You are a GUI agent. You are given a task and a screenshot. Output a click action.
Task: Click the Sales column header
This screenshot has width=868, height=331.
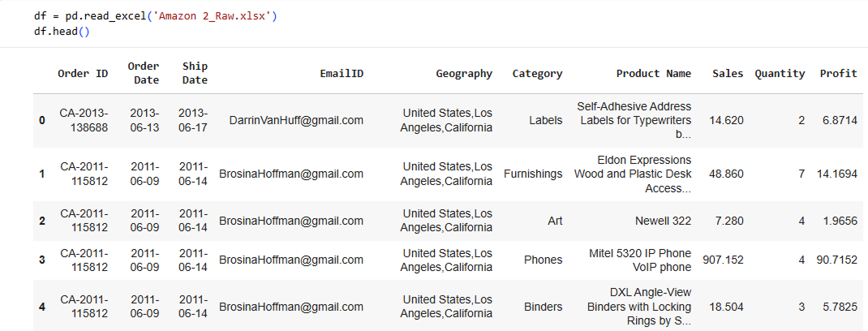[728, 73]
